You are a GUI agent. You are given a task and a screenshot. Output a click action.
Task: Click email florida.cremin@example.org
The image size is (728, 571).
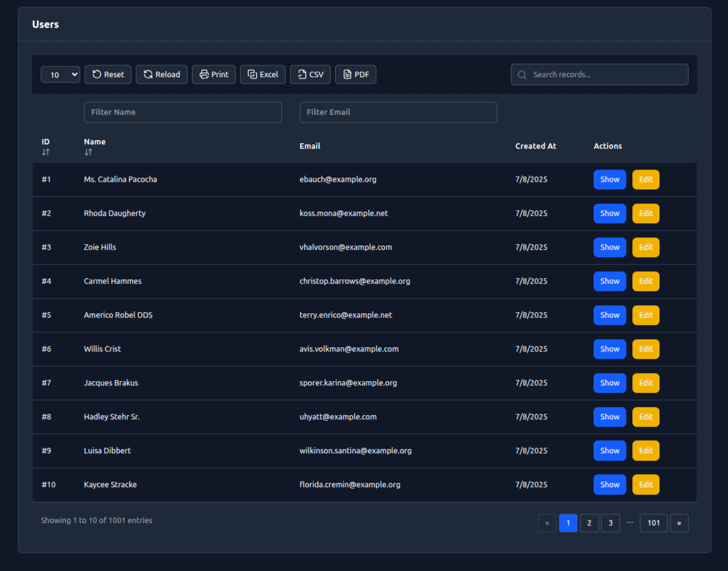[x=350, y=485]
